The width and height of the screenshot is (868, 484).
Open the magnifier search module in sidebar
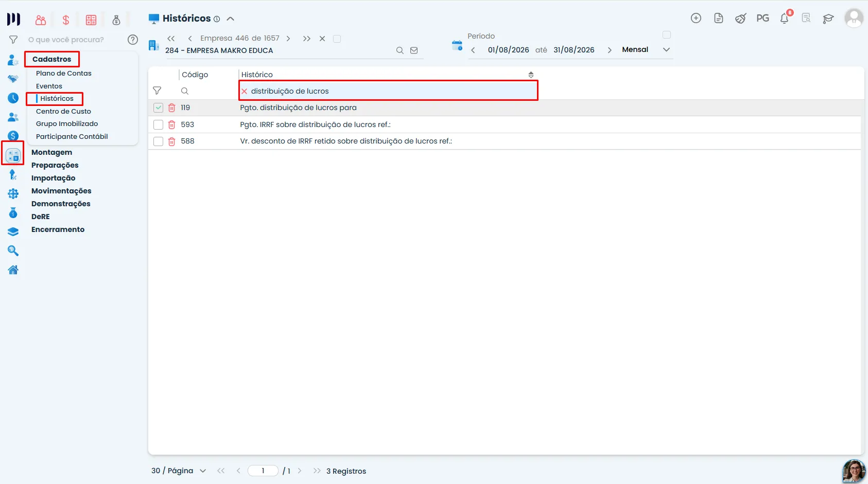[x=13, y=250]
